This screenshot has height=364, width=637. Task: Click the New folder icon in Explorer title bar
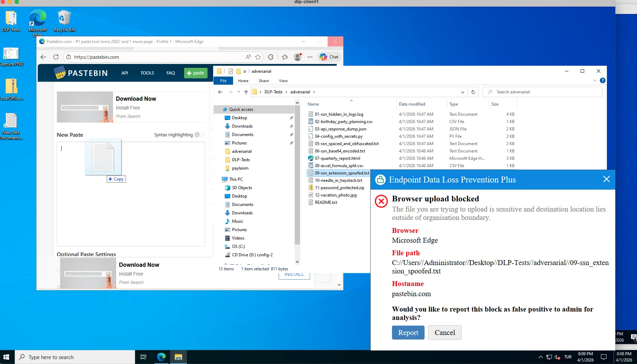[238, 71]
